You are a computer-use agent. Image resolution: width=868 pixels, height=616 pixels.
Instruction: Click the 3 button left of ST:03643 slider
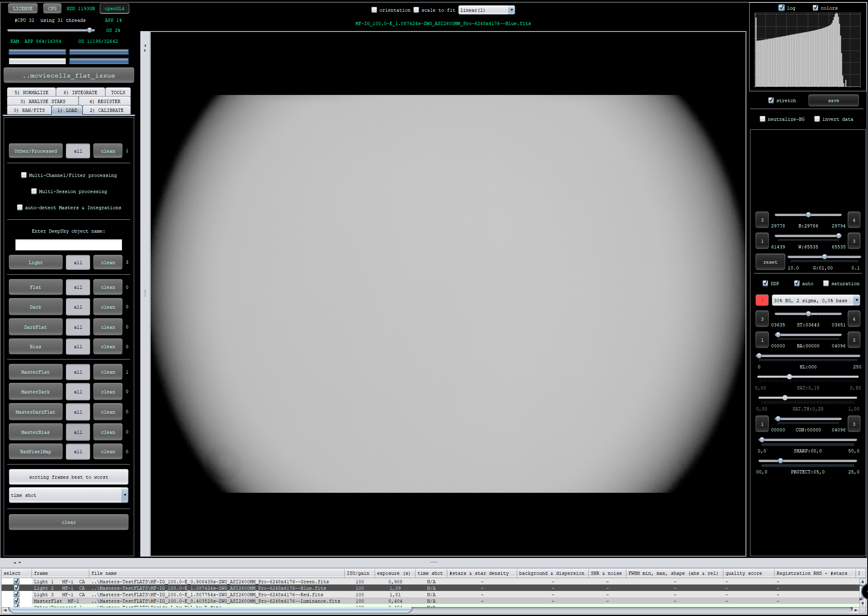pyautogui.click(x=762, y=319)
